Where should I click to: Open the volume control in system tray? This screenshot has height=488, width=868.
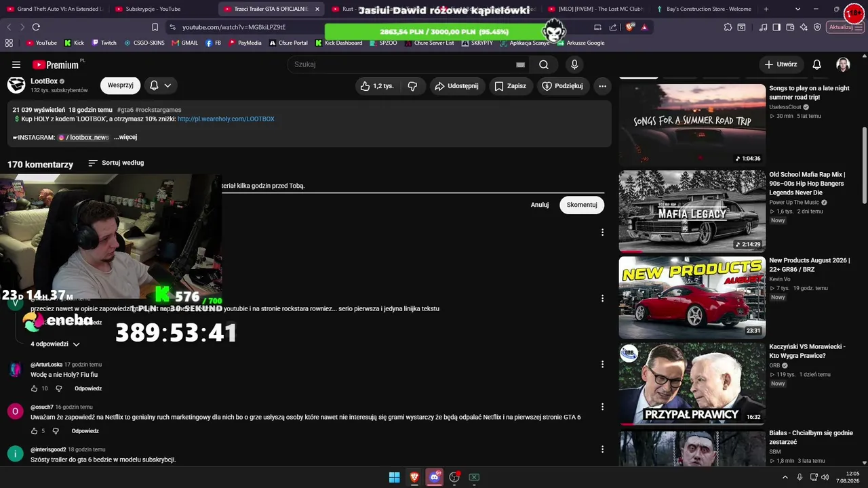click(825, 477)
